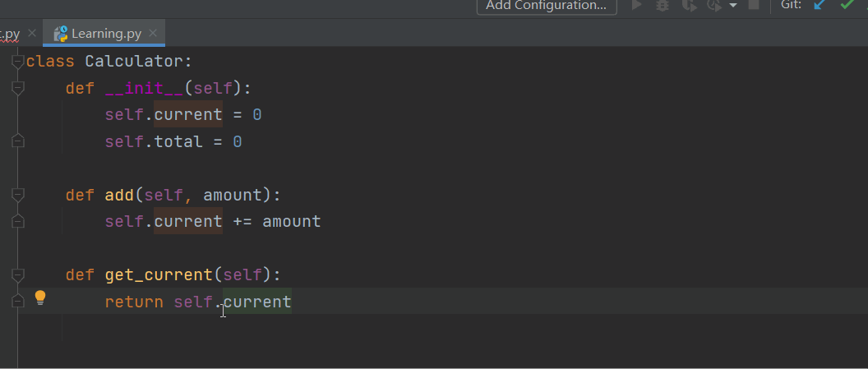Click the 0 value on self.current line
Screen dimensions: 868x369
tap(256, 115)
